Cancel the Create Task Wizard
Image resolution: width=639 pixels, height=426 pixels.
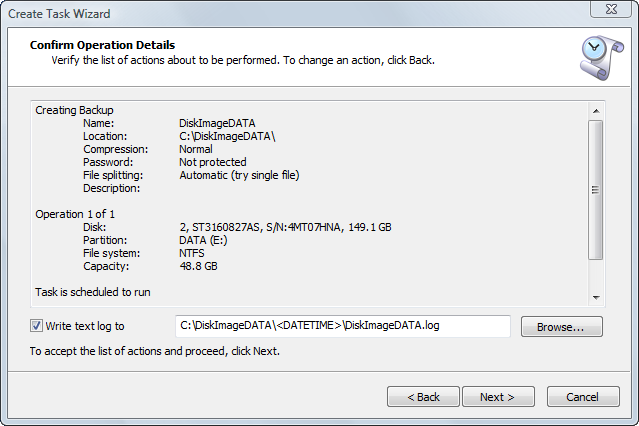tap(583, 397)
